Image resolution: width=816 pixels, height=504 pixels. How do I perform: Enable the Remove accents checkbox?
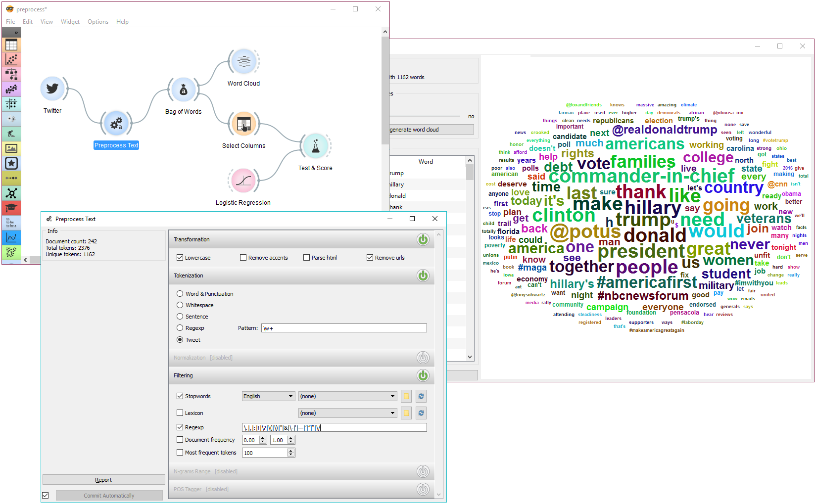(x=243, y=258)
